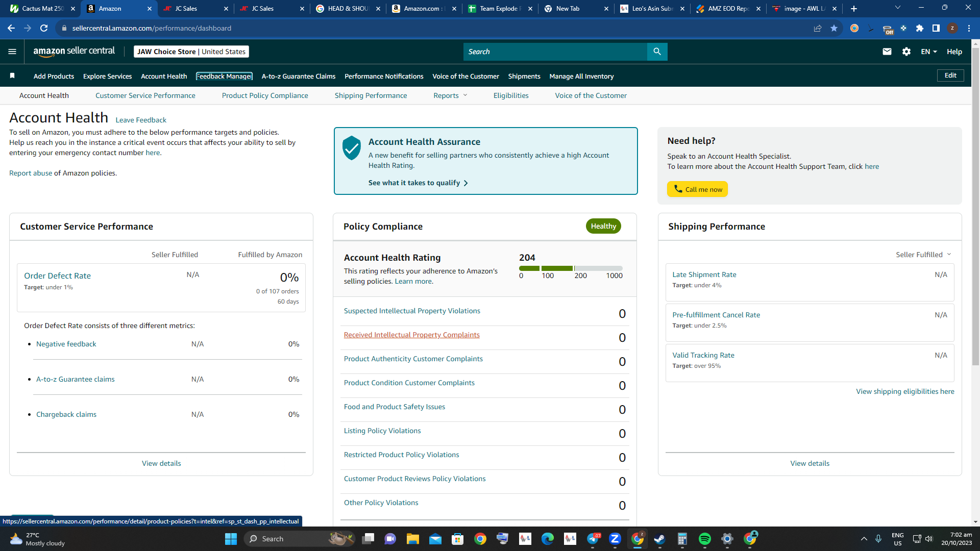980x551 pixels.
Task: Open Received Intellectual Property Complaints link
Action: point(411,335)
